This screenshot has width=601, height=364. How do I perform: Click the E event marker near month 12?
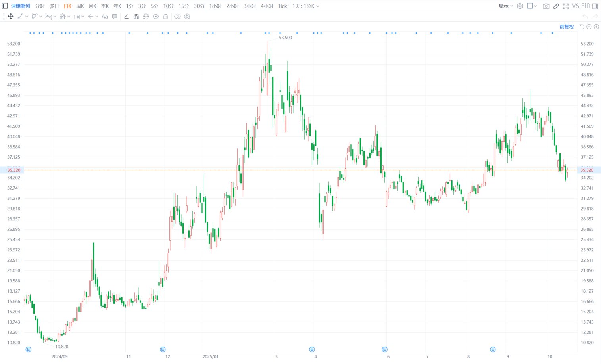[163, 349]
